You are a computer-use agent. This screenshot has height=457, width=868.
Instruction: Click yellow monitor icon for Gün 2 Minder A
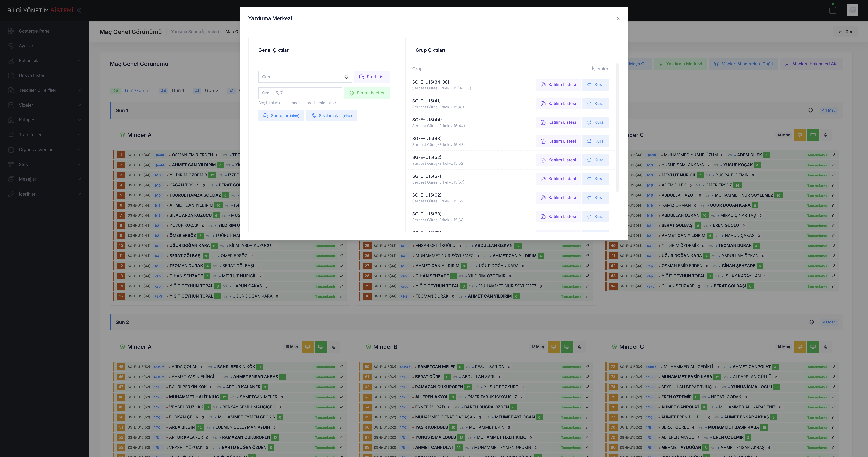[x=308, y=347]
